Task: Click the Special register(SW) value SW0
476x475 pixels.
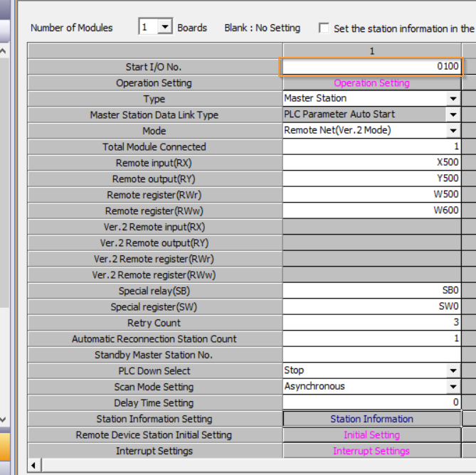Action: 371,306
